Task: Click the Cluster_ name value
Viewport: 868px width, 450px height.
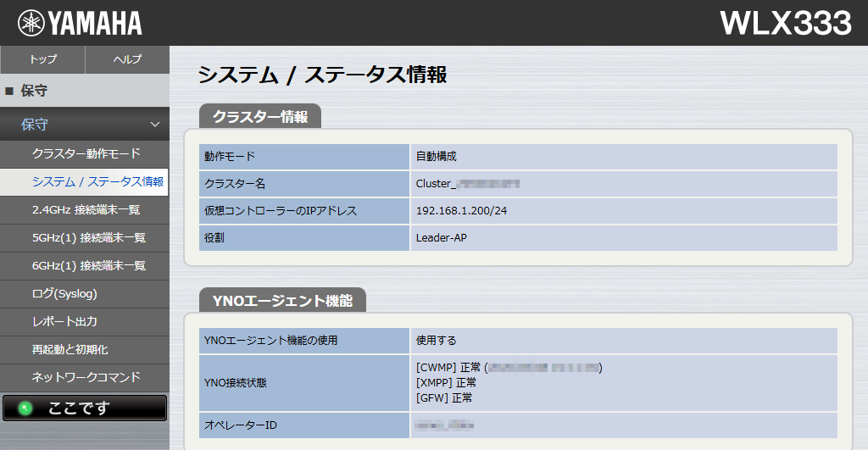Action: click(468, 184)
